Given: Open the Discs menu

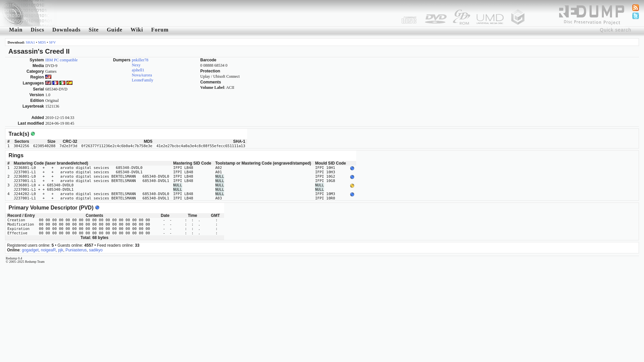Looking at the screenshot, I should click(x=37, y=30).
